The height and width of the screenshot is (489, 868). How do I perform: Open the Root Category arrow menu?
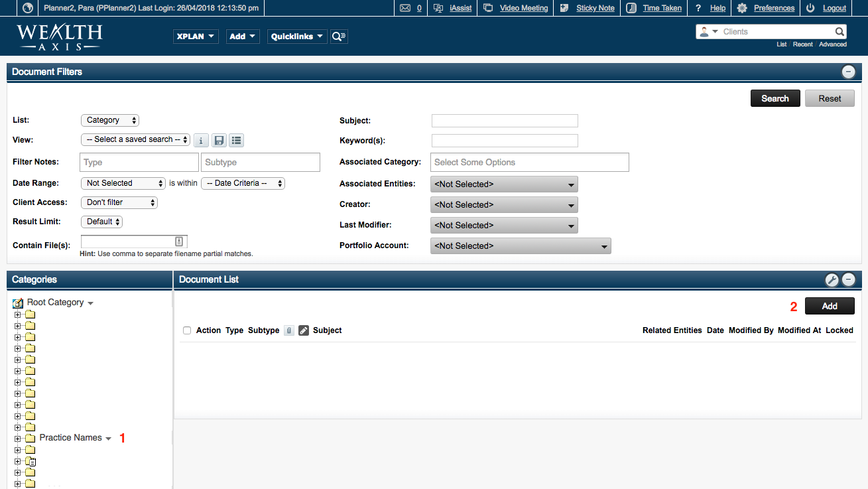point(90,303)
